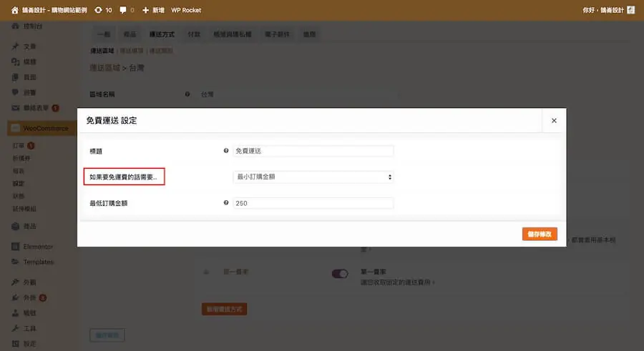Click the media library icon in sidebar
The height and width of the screenshot is (351, 644).
[x=15, y=61]
